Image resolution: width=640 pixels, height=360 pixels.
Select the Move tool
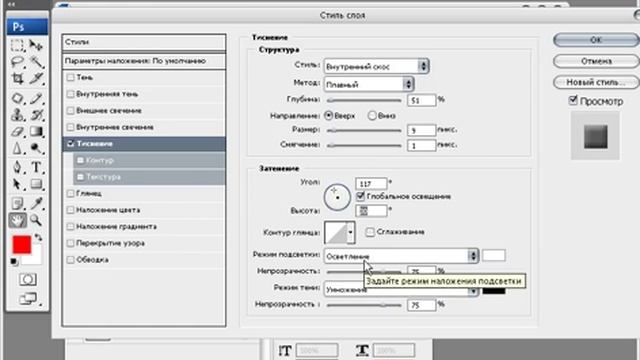click(36, 45)
